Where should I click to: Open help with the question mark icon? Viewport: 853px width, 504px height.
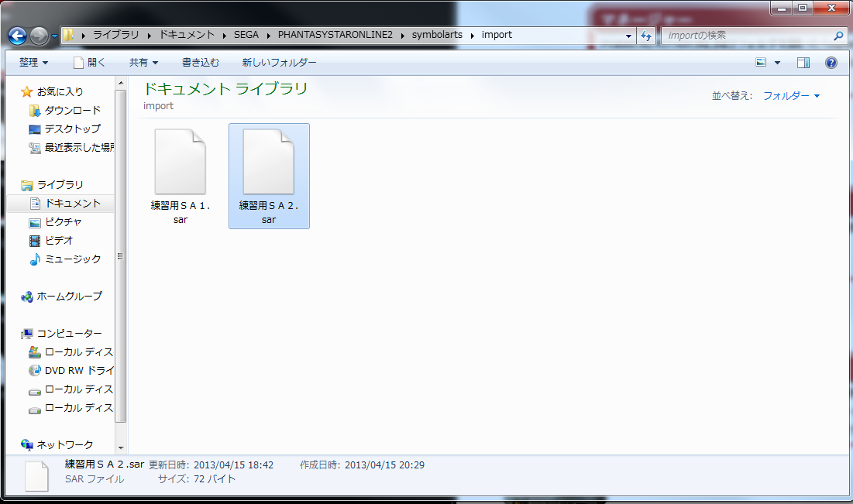click(x=831, y=63)
